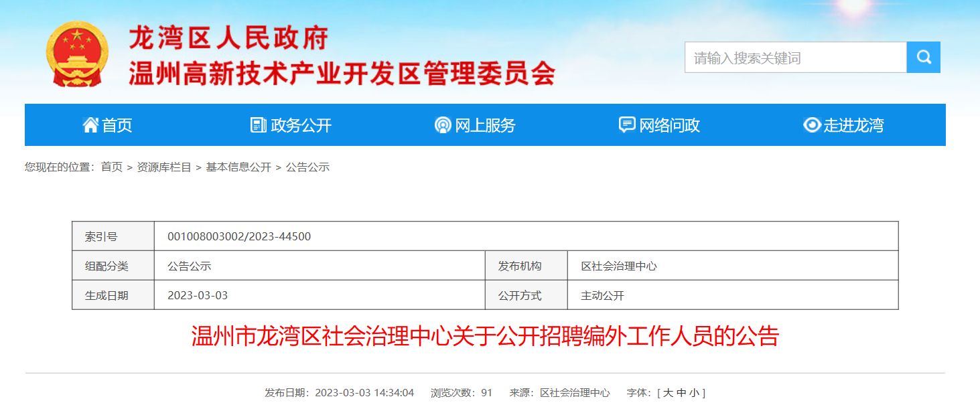Set font size to 大
This screenshot has height=409, width=980.
click(668, 393)
